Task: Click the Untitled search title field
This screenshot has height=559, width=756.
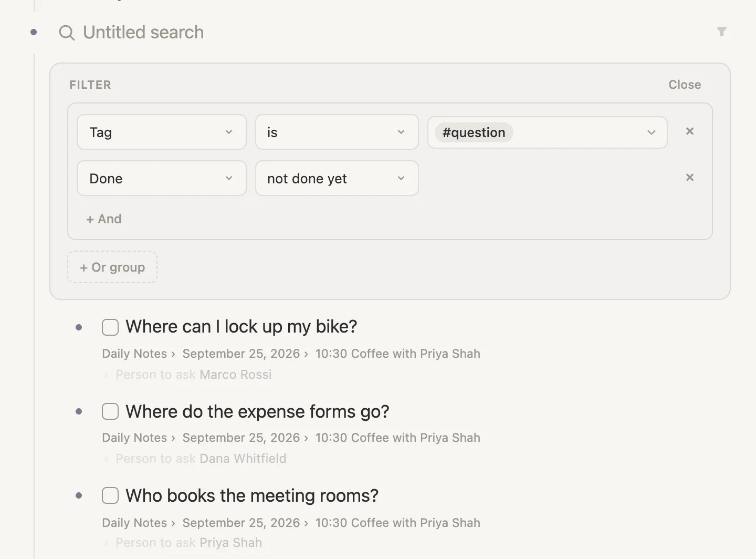Action: [143, 33]
